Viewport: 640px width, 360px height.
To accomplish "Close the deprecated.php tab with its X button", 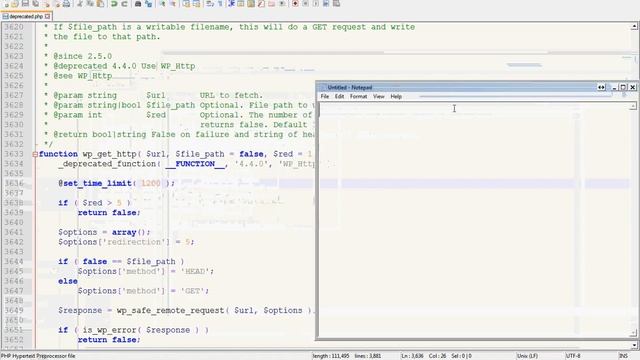I will (47, 16).
